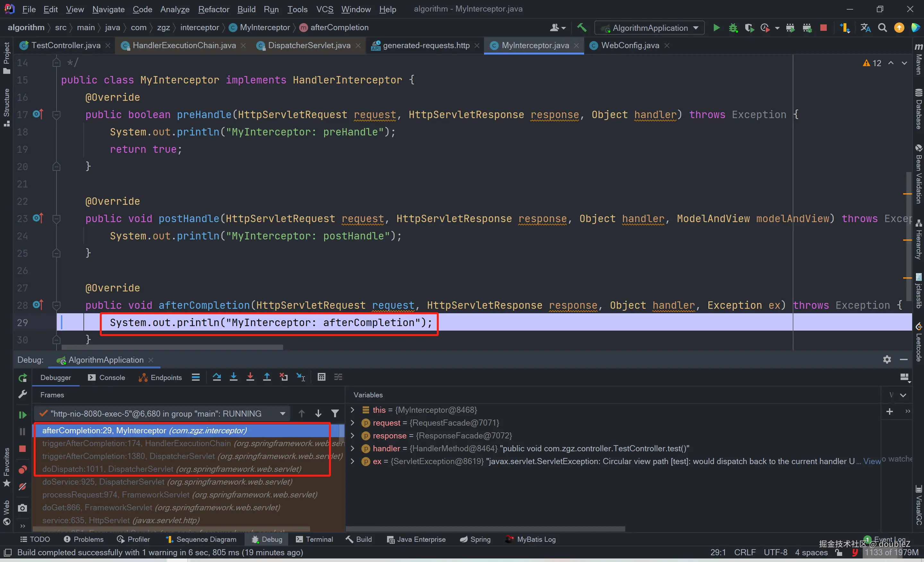Image resolution: width=924 pixels, height=562 pixels.
Task: Toggle the frames filter funnel button
Action: pyautogui.click(x=335, y=413)
